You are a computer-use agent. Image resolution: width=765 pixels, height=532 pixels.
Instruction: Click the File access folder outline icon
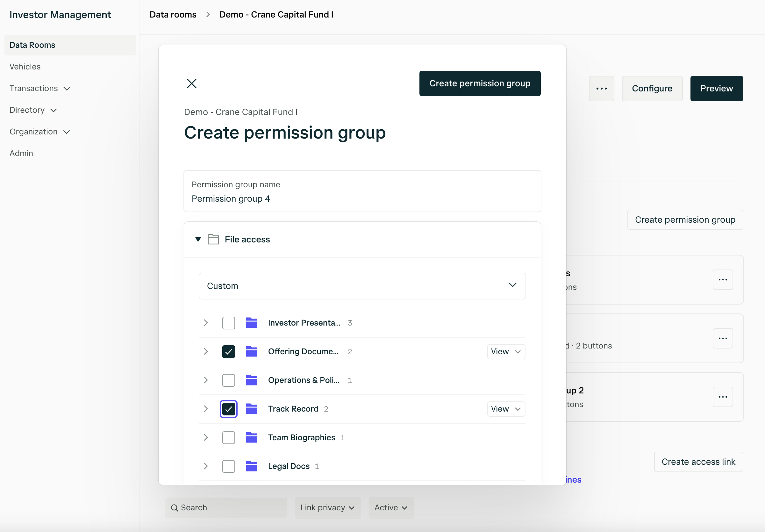tap(213, 239)
